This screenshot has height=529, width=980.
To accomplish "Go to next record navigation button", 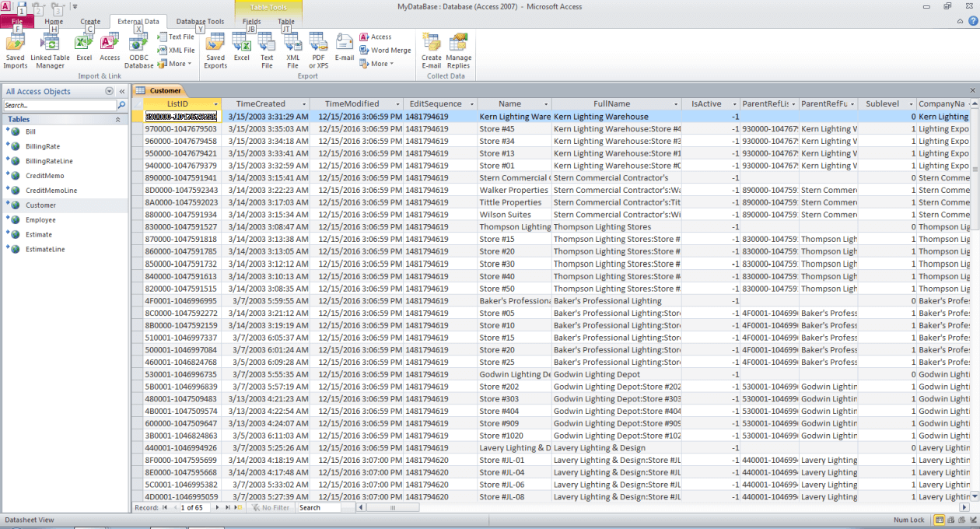I will (217, 508).
